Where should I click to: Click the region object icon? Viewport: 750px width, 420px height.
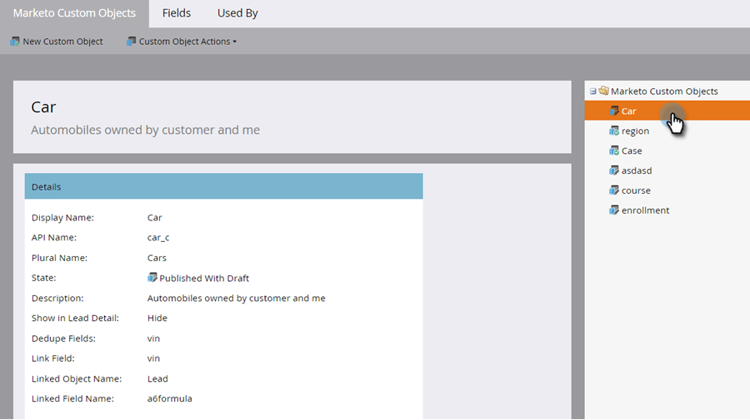[x=614, y=131]
